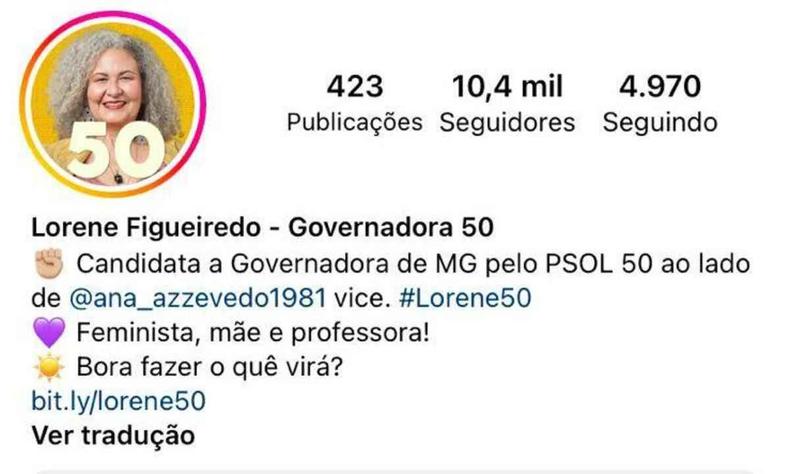This screenshot has height=474, width=790.
Task: Click the word vice. in bio
Action: 363,298
